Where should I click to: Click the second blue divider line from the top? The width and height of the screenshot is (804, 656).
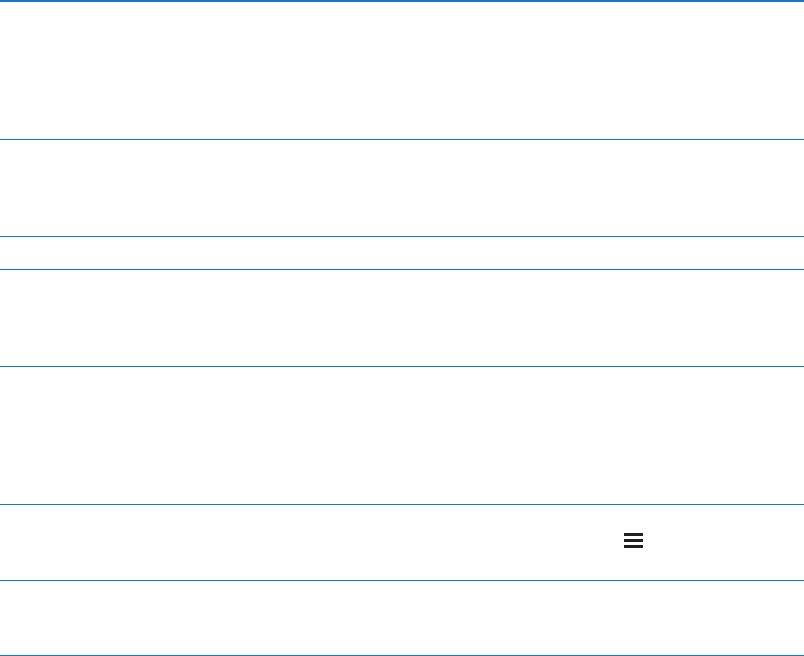[402, 139]
